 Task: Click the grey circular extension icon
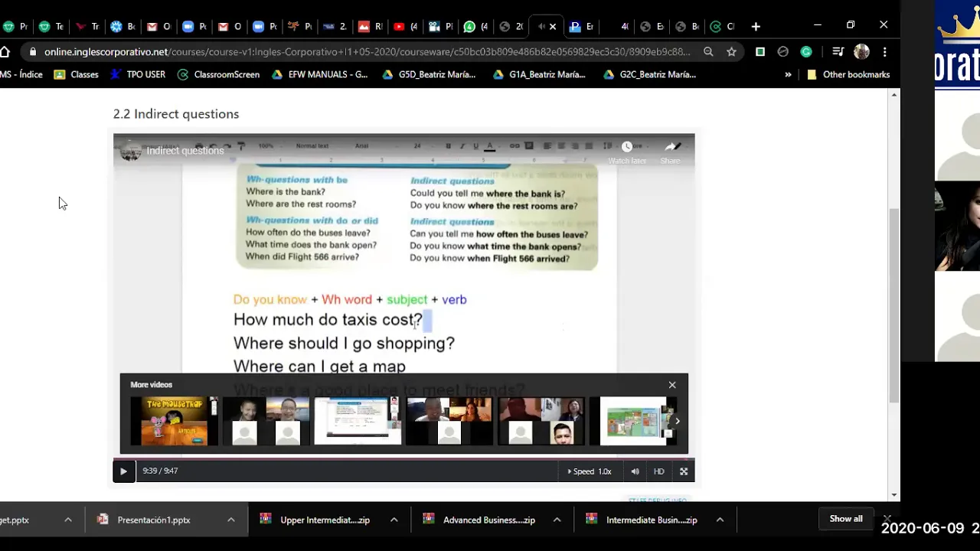(x=782, y=52)
